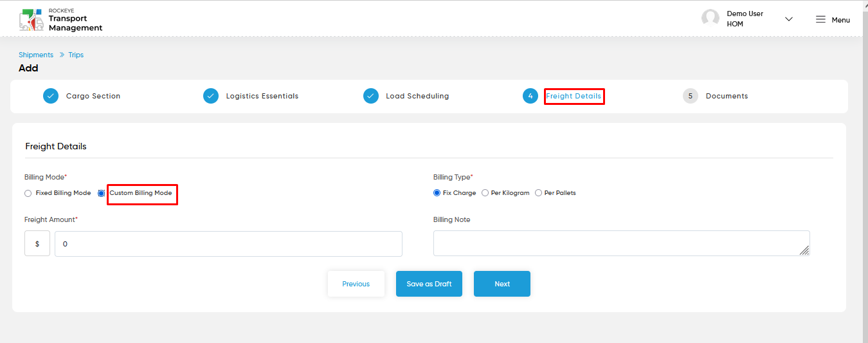This screenshot has height=343, width=868.
Task: Go to the Documents step tab
Action: [x=727, y=96]
